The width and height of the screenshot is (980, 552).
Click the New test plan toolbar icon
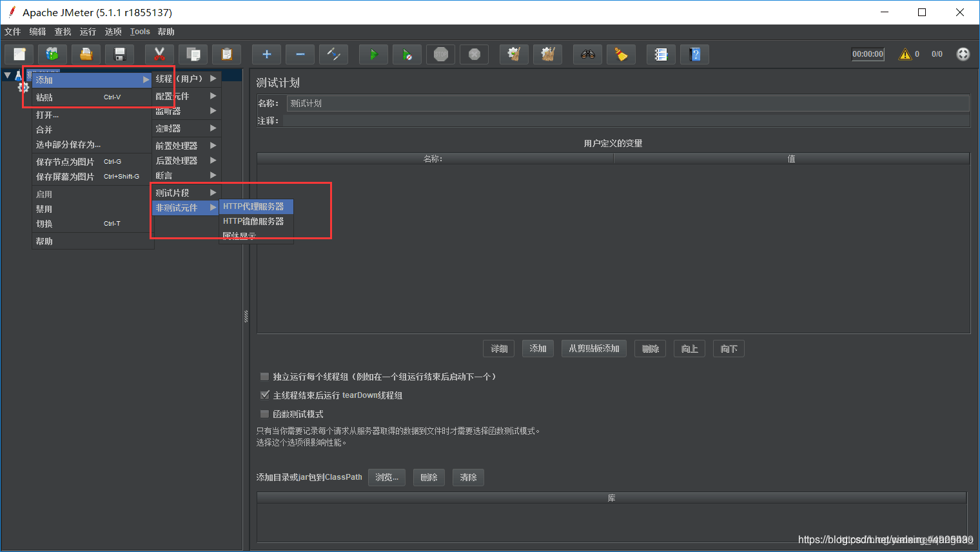pyautogui.click(x=19, y=55)
